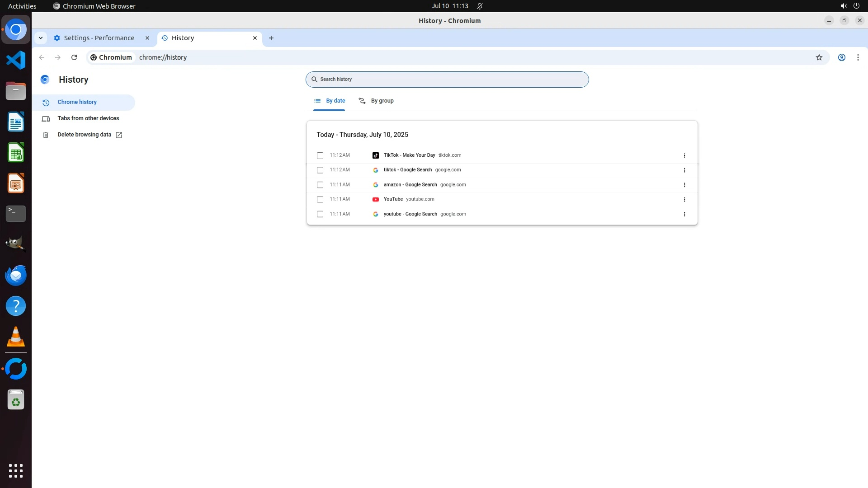Click the search magnifier icon
Image resolution: width=868 pixels, height=488 pixels.
tap(314, 80)
